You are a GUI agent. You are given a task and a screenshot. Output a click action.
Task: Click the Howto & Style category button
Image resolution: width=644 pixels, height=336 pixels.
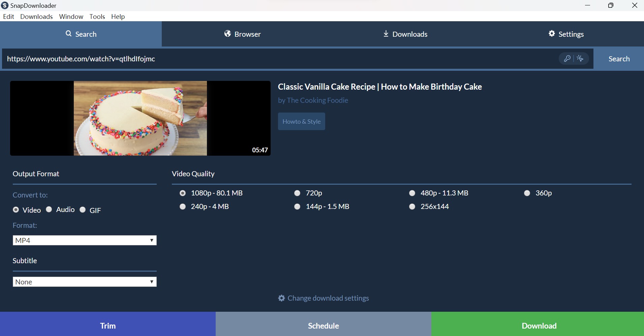tap(302, 121)
